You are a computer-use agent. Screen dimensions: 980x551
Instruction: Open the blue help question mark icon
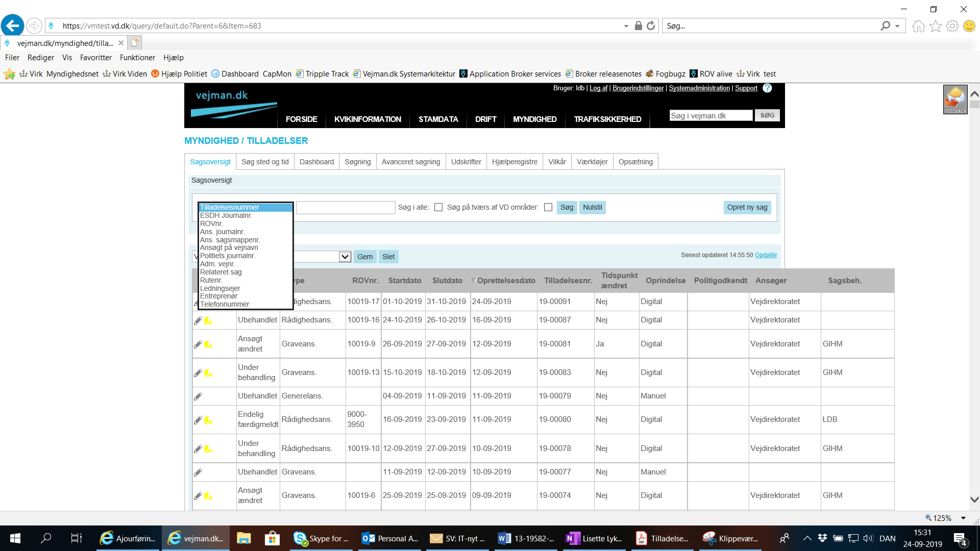coord(767,88)
